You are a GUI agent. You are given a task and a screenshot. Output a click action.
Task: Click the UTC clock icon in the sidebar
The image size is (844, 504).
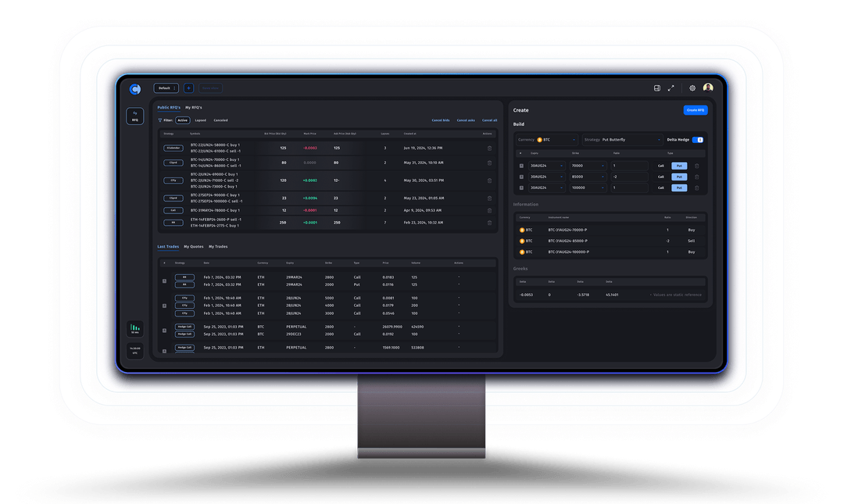[x=134, y=350]
